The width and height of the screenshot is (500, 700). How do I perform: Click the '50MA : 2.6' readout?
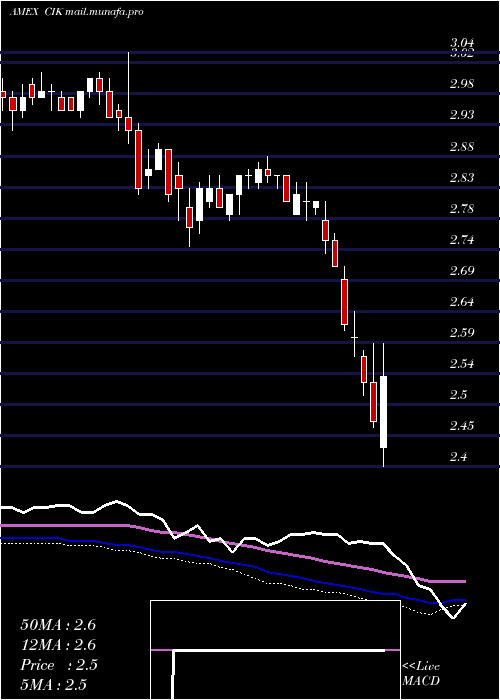point(58,625)
